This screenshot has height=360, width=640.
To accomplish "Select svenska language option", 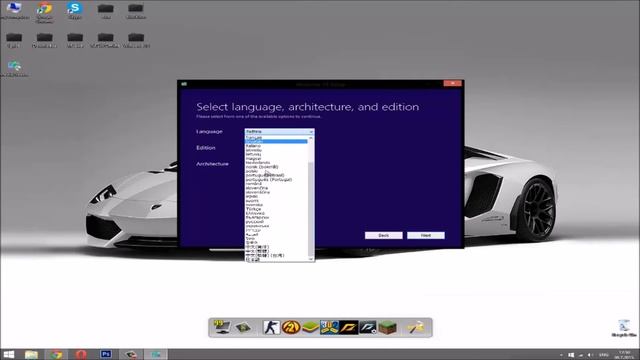I will click(x=276, y=204).
